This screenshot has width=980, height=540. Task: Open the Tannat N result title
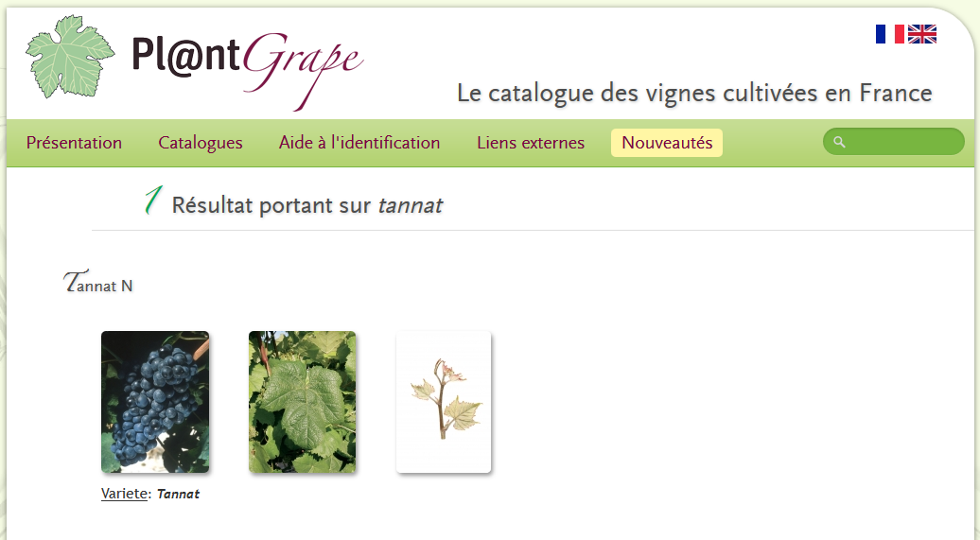click(98, 282)
